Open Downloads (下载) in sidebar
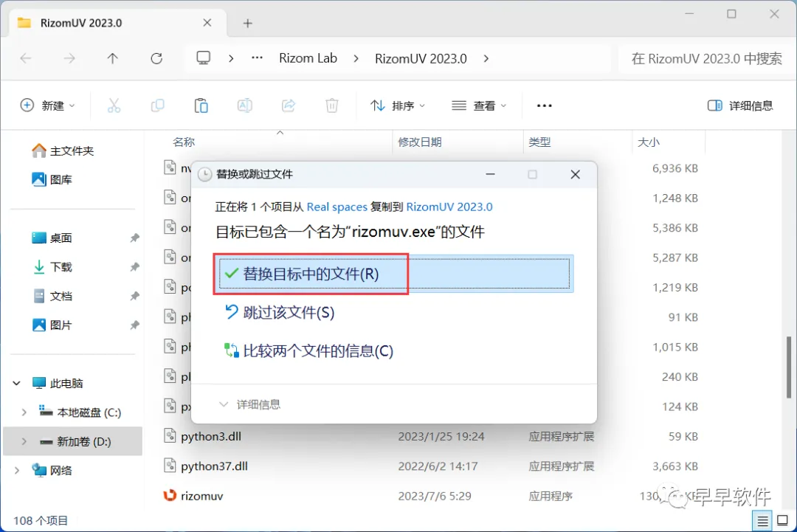This screenshot has height=532, width=797. pos(52,267)
